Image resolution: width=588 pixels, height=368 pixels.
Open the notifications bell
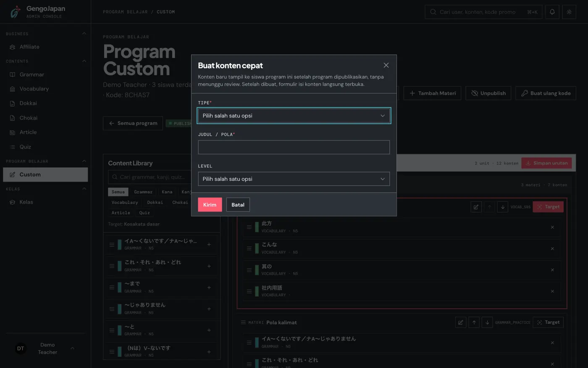(552, 12)
